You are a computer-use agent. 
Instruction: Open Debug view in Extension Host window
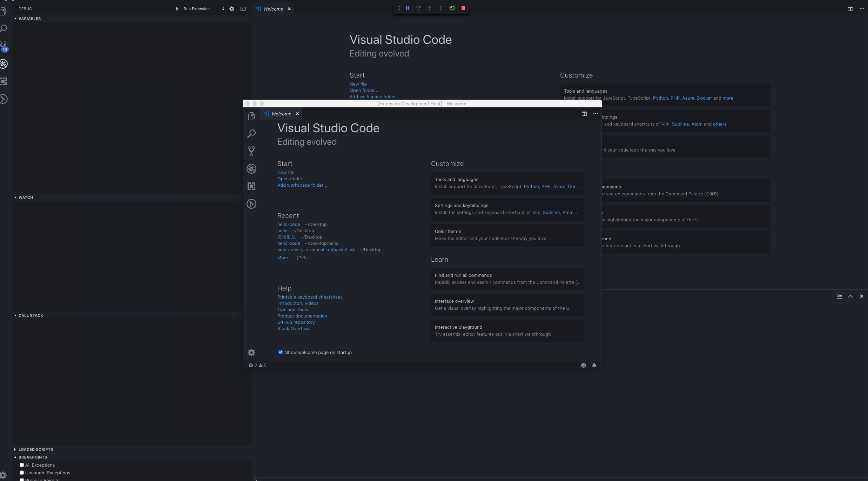point(251,169)
